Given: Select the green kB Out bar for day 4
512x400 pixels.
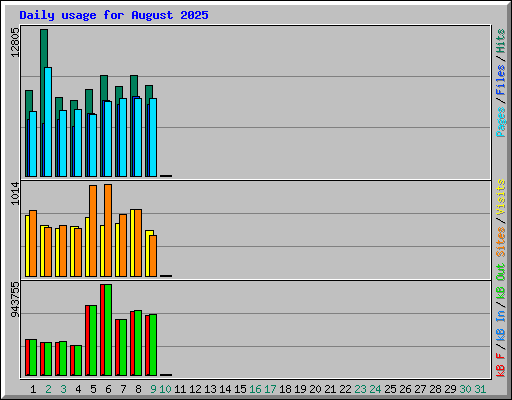Looking at the screenshot, I should pyautogui.click(x=78, y=360).
